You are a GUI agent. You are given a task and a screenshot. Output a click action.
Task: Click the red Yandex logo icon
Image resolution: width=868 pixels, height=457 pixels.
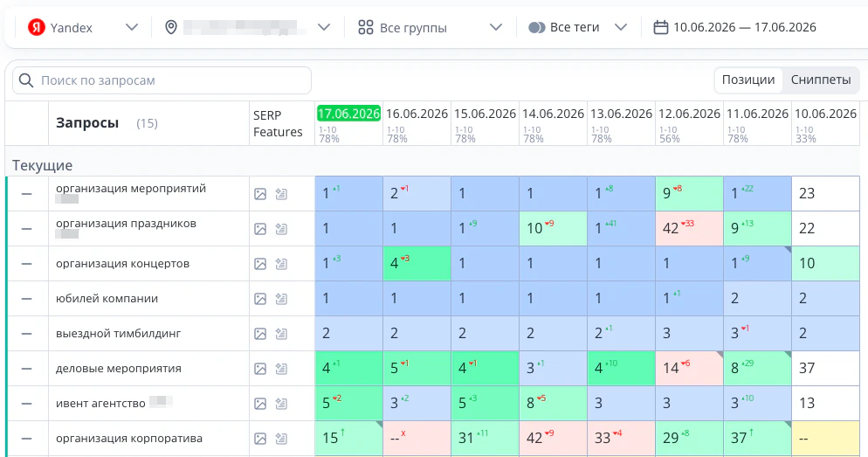tap(37, 27)
